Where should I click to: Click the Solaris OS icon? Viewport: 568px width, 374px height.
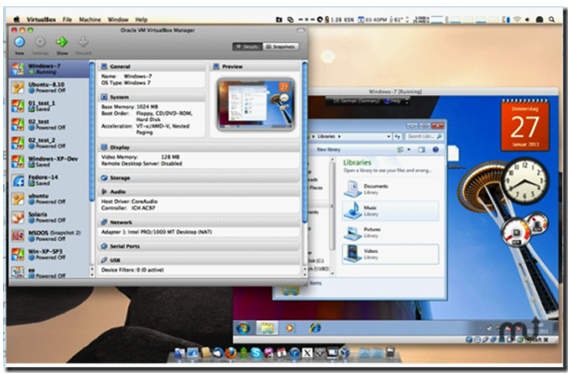[18, 217]
